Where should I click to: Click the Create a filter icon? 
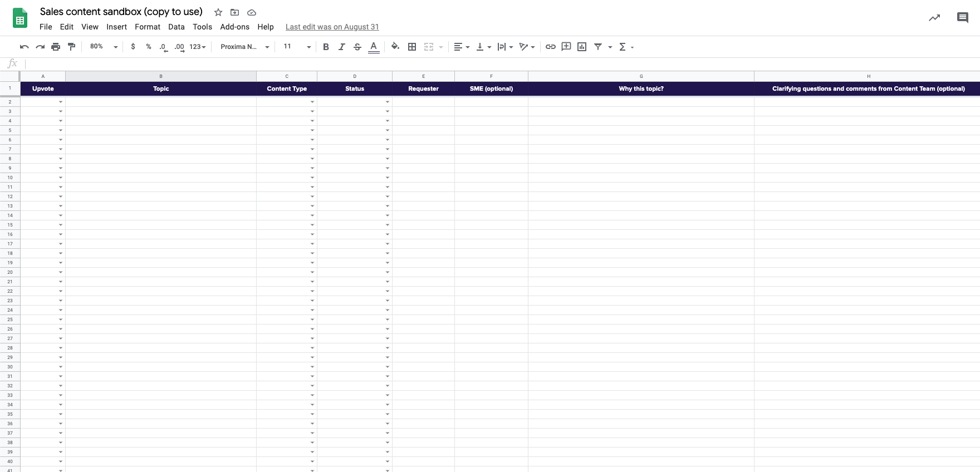point(598,47)
